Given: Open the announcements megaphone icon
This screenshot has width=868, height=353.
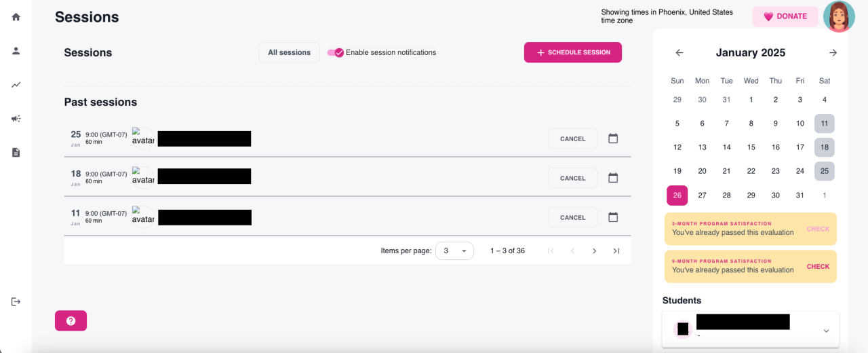Looking at the screenshot, I should tap(16, 119).
